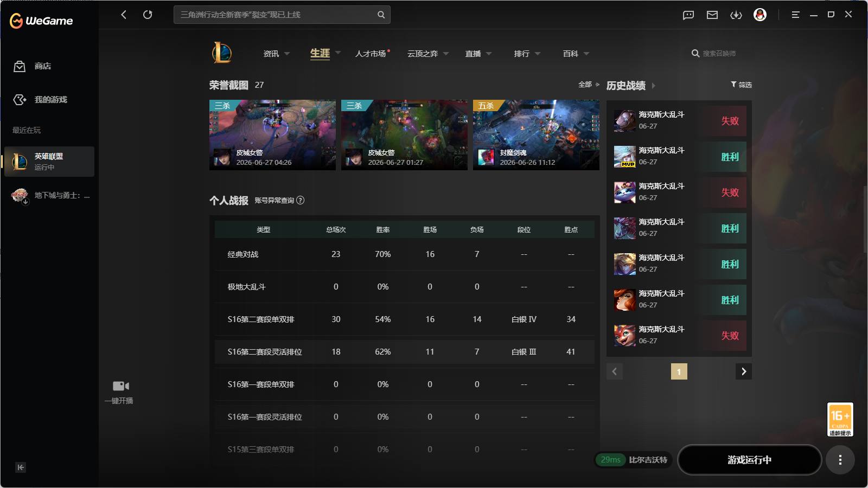
Task: Select the Dungeon Fighter sidebar game icon
Action: point(20,195)
